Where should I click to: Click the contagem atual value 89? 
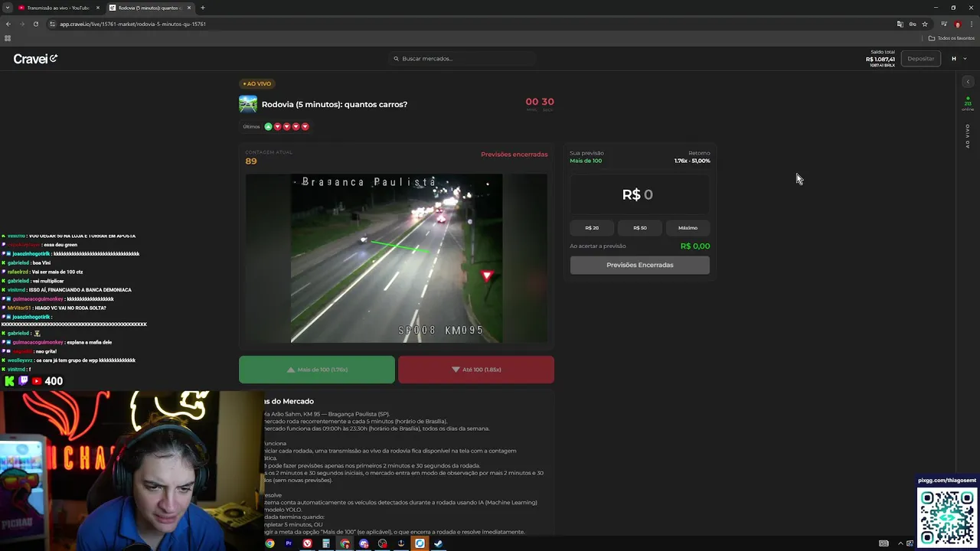[251, 161]
